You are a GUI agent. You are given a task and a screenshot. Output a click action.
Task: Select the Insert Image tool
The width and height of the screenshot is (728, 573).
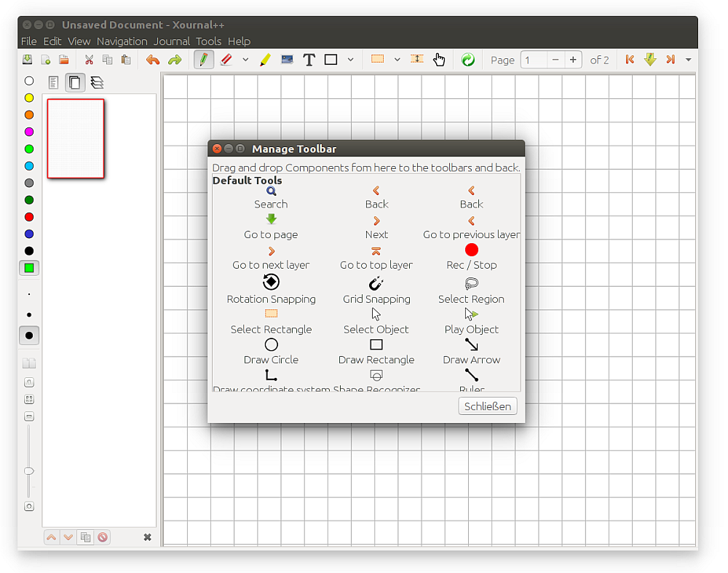click(288, 60)
